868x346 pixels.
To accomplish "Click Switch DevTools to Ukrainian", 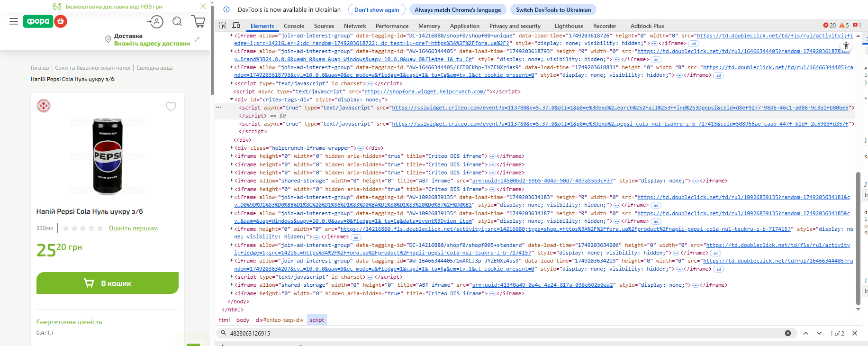I will coord(553,9).
